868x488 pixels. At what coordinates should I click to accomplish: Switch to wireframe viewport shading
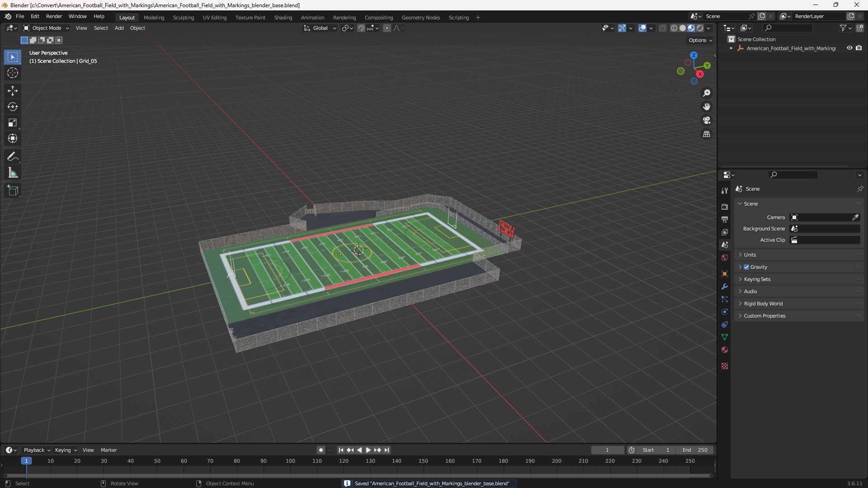(x=674, y=28)
